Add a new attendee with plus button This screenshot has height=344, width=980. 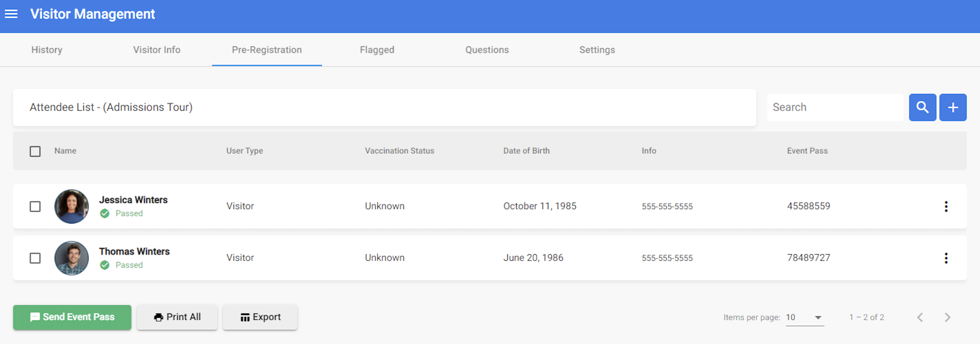952,107
